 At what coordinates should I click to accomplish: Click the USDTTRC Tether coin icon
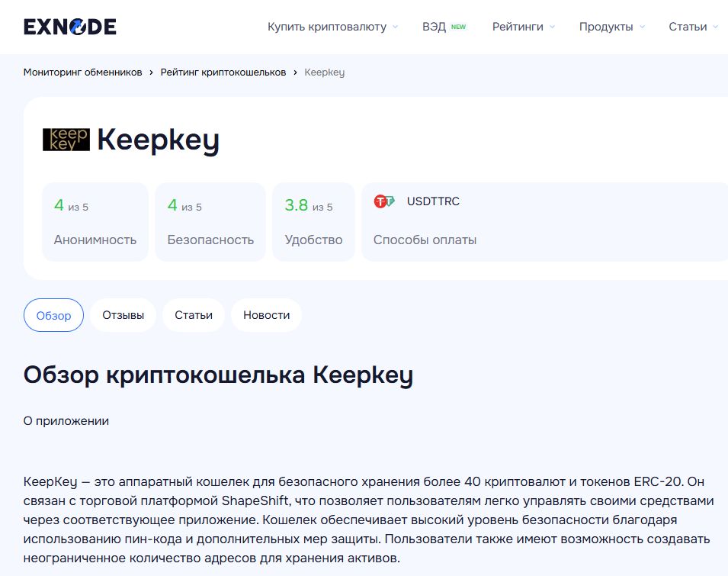(x=384, y=201)
